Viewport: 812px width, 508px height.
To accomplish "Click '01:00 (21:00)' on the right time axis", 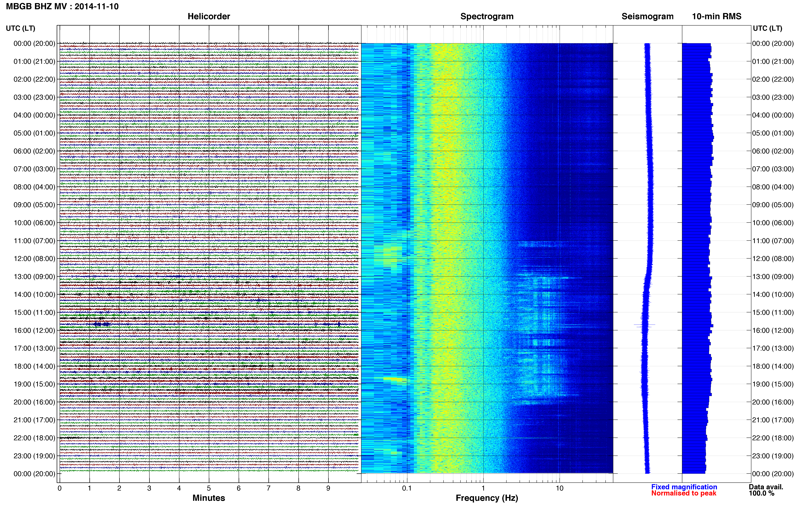I will [x=773, y=62].
